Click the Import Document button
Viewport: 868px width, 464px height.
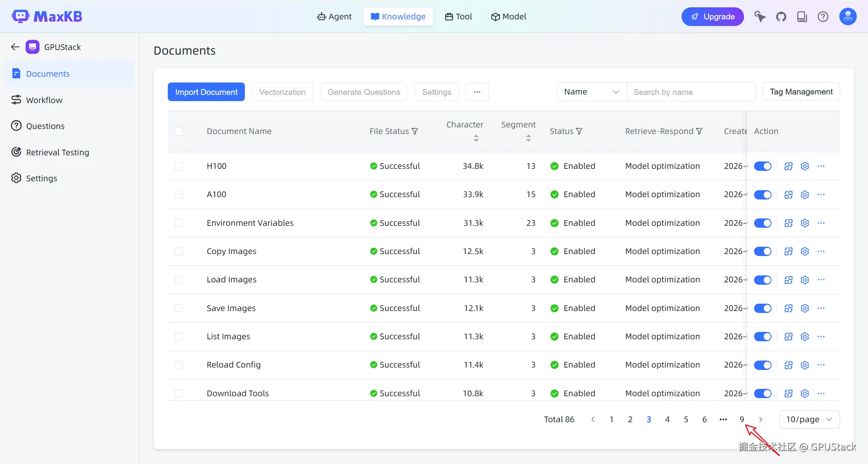206,92
